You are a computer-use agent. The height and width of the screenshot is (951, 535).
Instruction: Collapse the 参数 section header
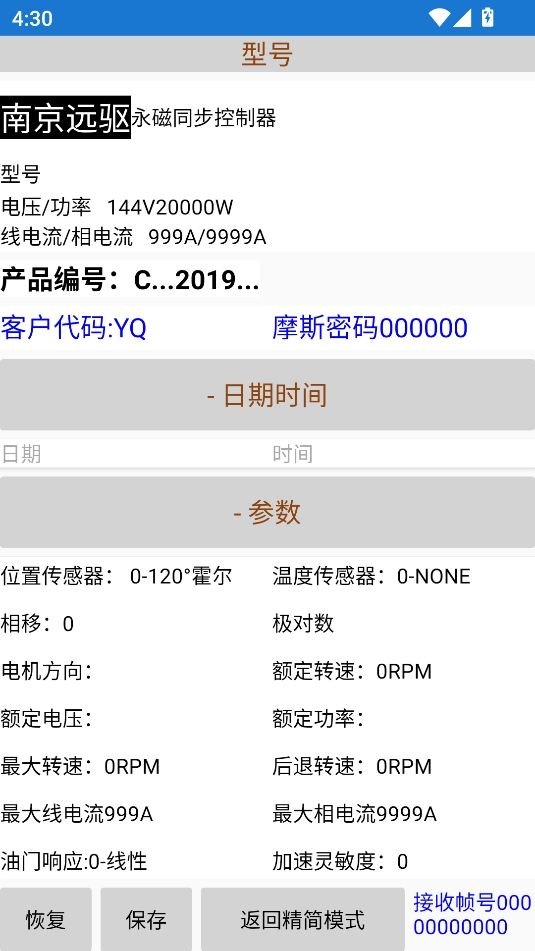268,512
